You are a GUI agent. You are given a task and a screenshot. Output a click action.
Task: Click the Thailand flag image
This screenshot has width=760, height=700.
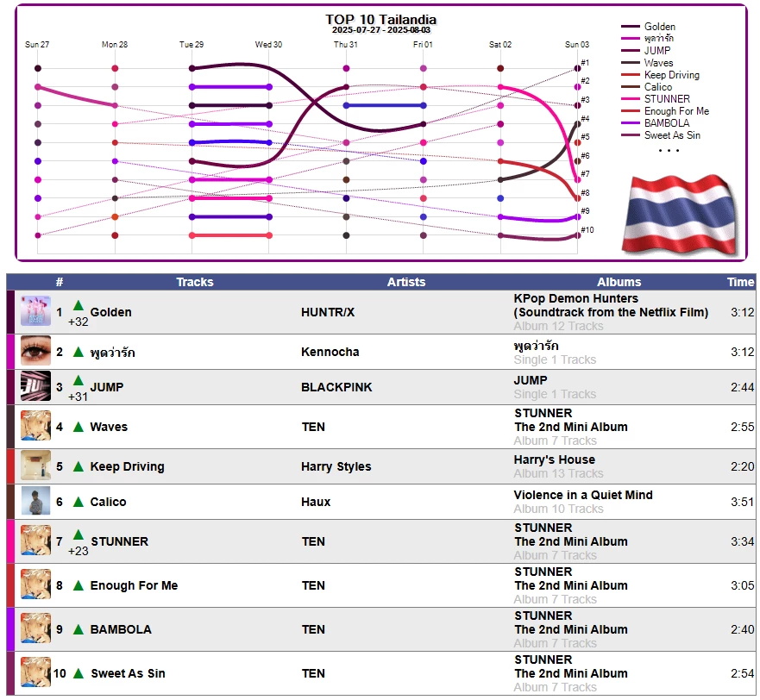[x=680, y=216]
